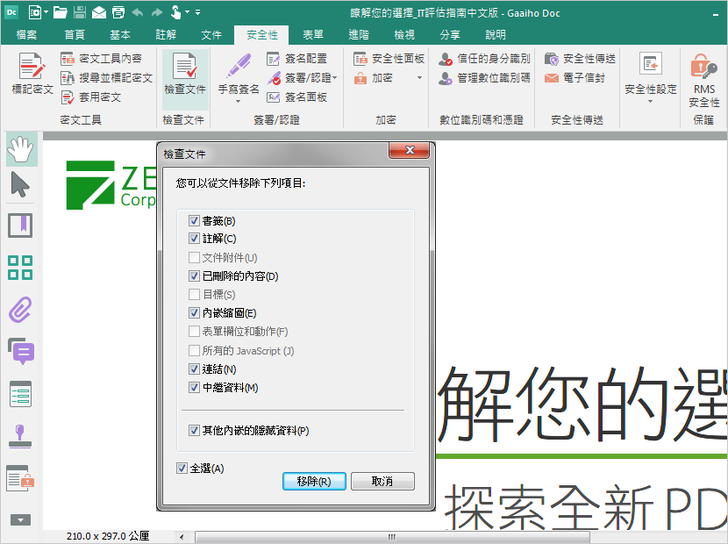728x544 pixels.
Task: Open security lock sidebar panel
Action: [x=20, y=478]
